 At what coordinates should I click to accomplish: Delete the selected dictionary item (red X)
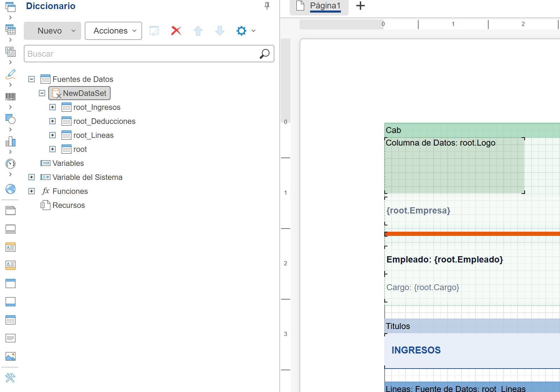tap(176, 31)
